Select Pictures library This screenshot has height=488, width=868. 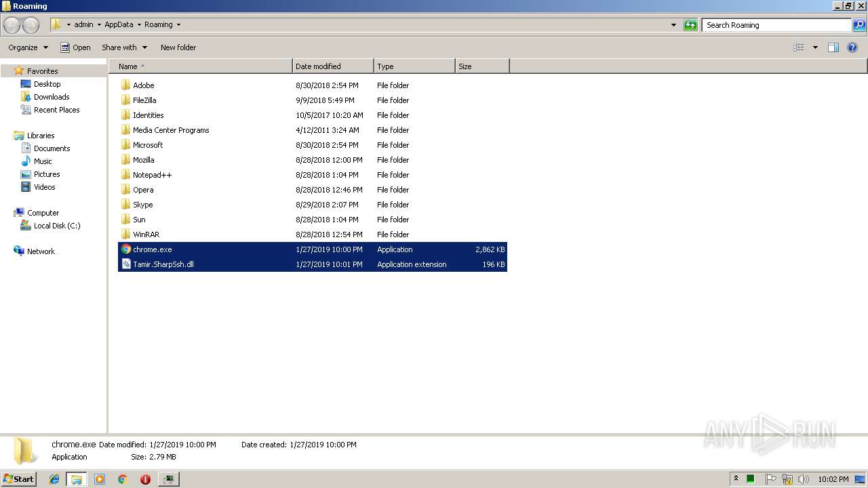47,174
